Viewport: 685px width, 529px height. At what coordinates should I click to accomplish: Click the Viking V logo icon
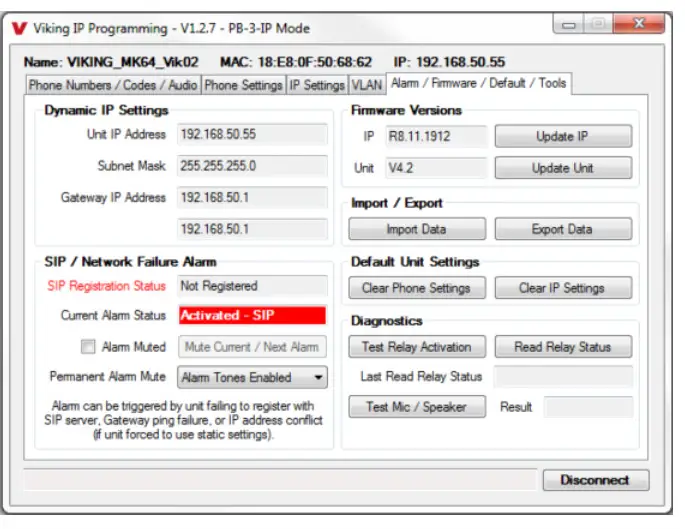[x=19, y=28]
